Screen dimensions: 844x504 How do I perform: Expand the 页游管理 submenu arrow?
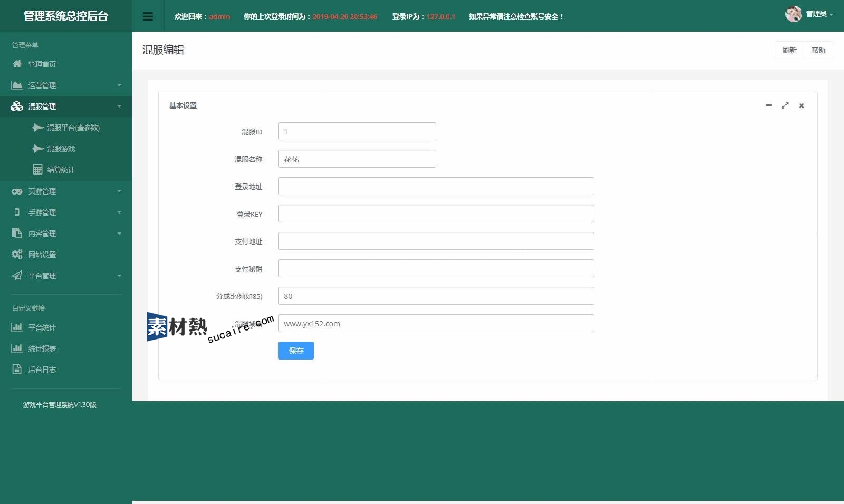119,191
